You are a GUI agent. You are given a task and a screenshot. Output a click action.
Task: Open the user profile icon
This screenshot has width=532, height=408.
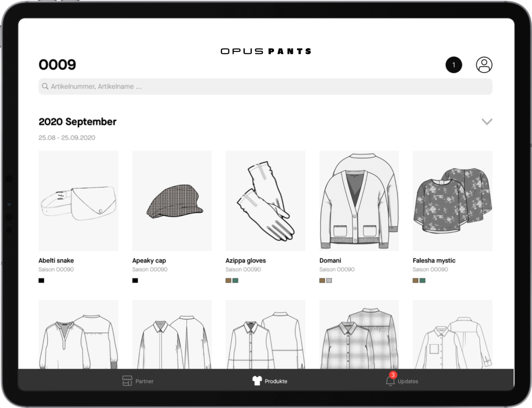(x=484, y=65)
